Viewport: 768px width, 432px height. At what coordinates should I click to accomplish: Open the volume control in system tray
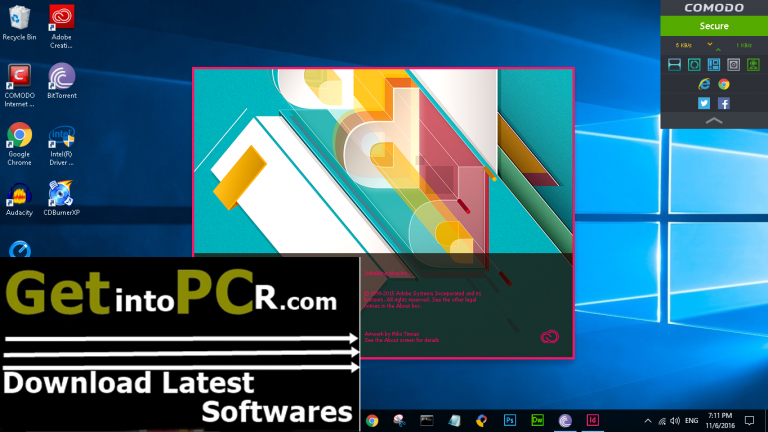pyautogui.click(x=675, y=421)
